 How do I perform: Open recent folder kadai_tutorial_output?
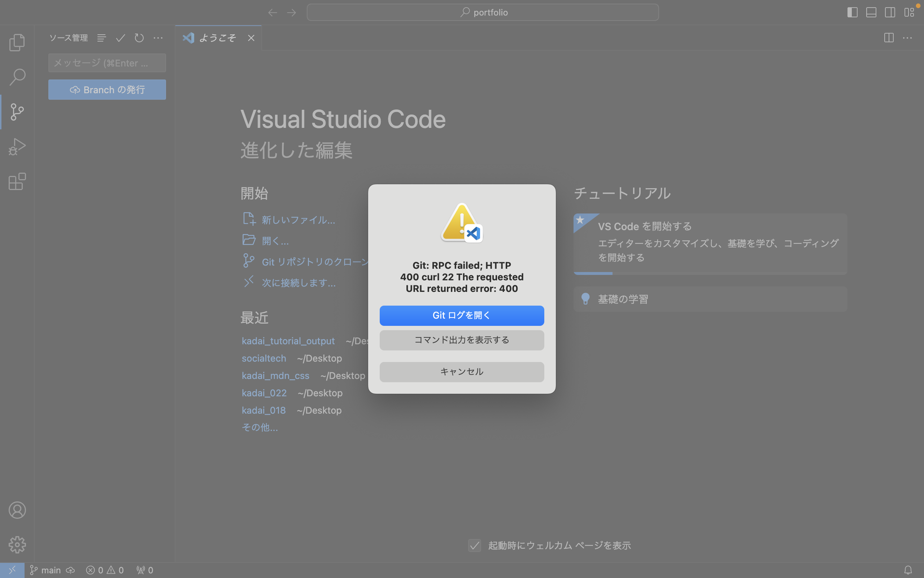click(288, 341)
